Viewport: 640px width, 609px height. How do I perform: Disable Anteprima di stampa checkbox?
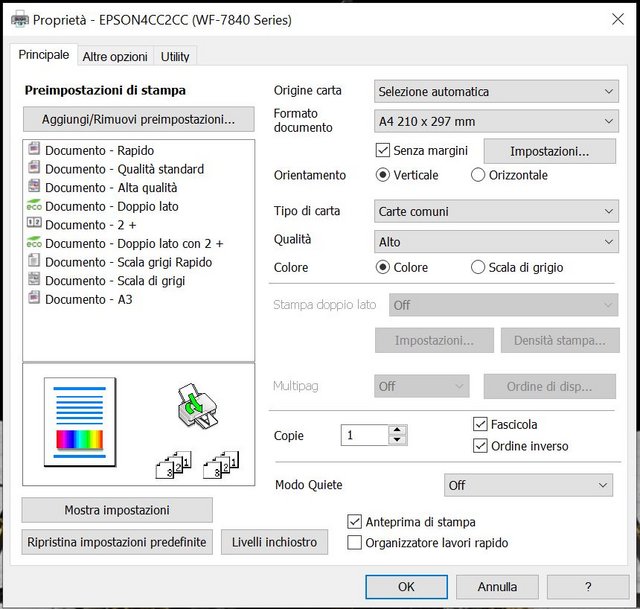(354, 522)
